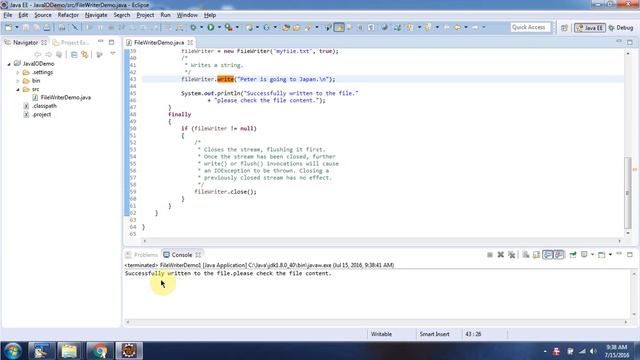Open Windows Explorer from the taskbar

coord(69,351)
